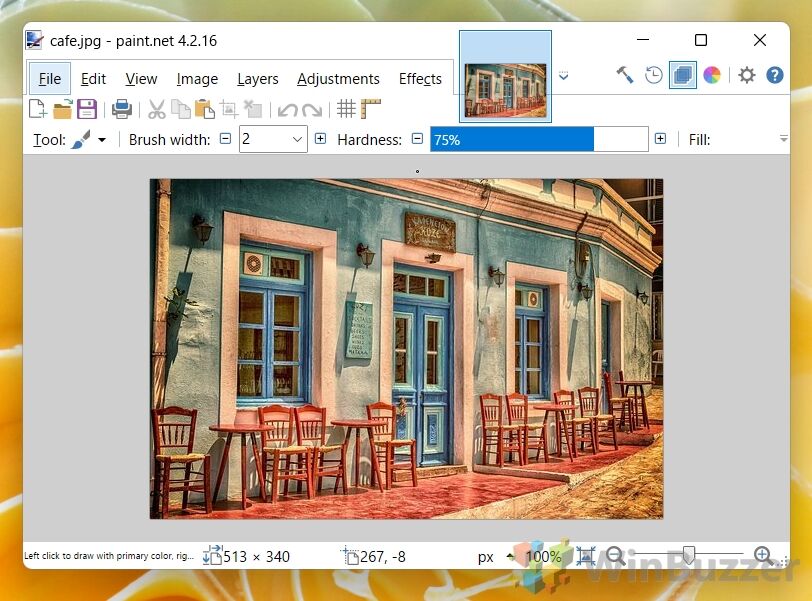This screenshot has height=601, width=812.
Task: Toggle the Layers window icon
Action: coord(683,75)
